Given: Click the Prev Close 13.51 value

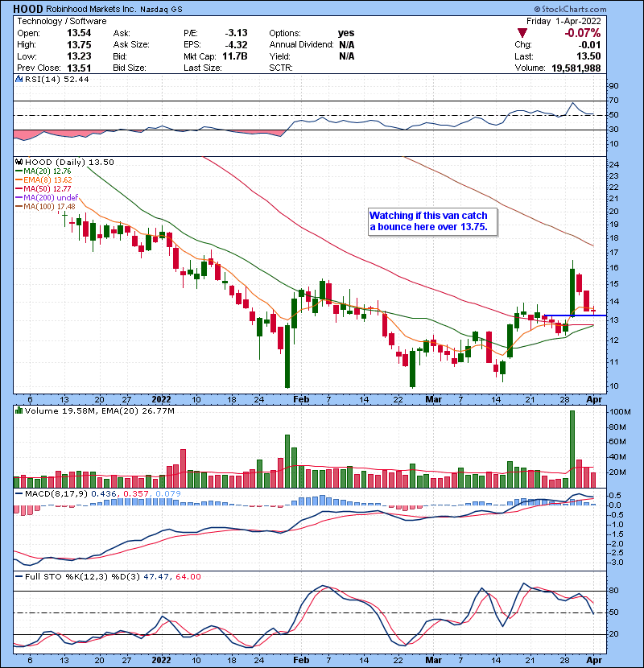Looking at the screenshot, I should click(79, 68).
